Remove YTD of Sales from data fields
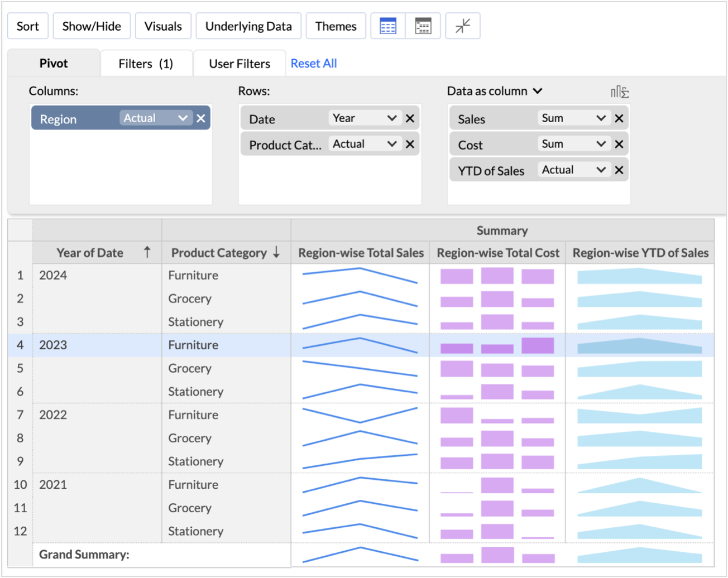728x578 pixels. click(x=620, y=170)
